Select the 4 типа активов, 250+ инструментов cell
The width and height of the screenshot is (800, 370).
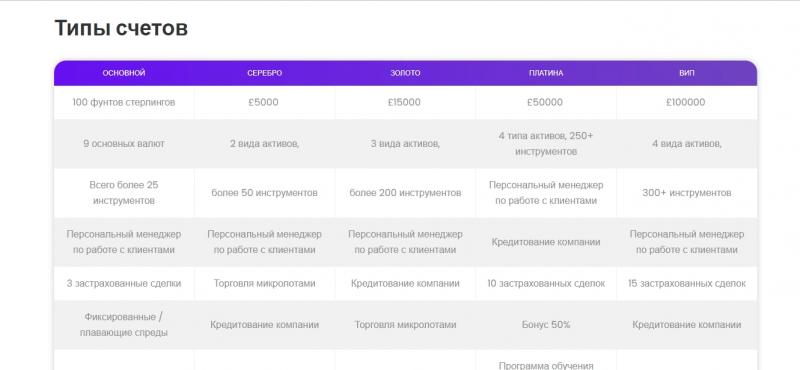click(x=546, y=144)
